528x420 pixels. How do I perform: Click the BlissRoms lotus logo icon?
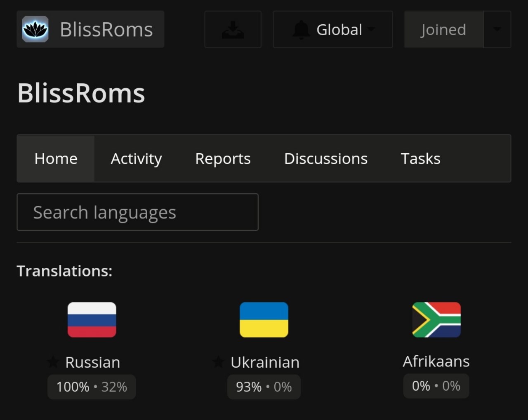coord(35,29)
